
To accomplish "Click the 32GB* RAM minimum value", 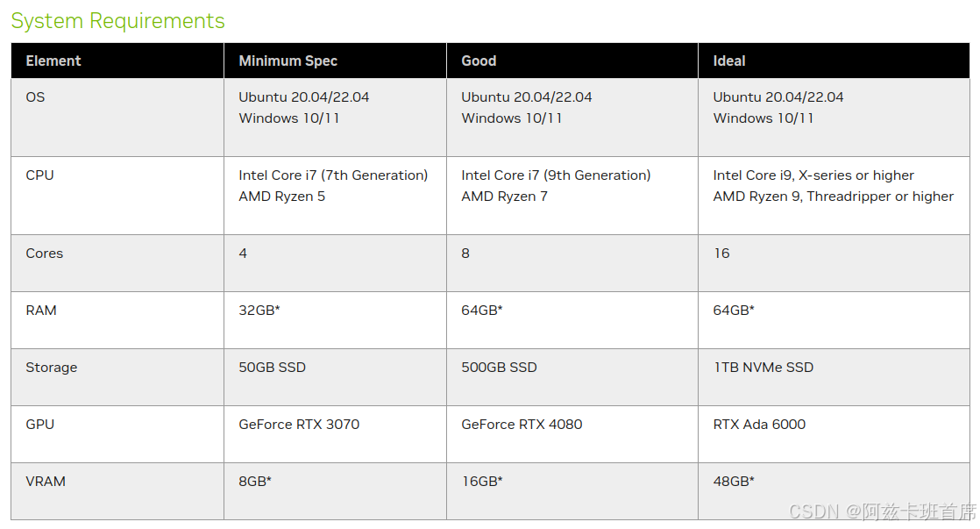I will (259, 311).
